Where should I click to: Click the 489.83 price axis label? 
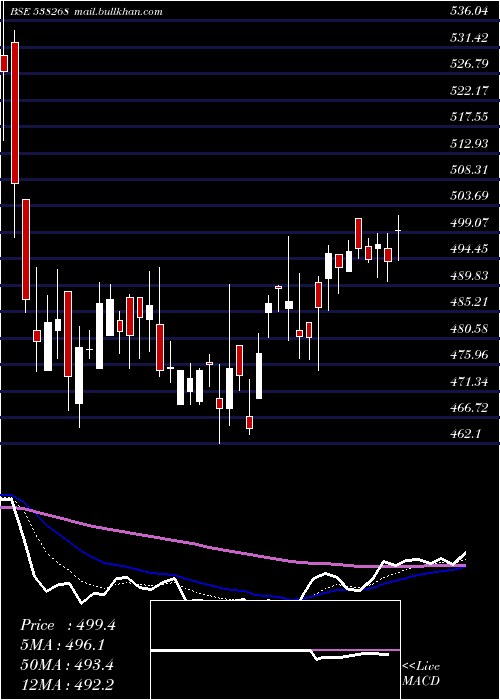click(x=469, y=276)
